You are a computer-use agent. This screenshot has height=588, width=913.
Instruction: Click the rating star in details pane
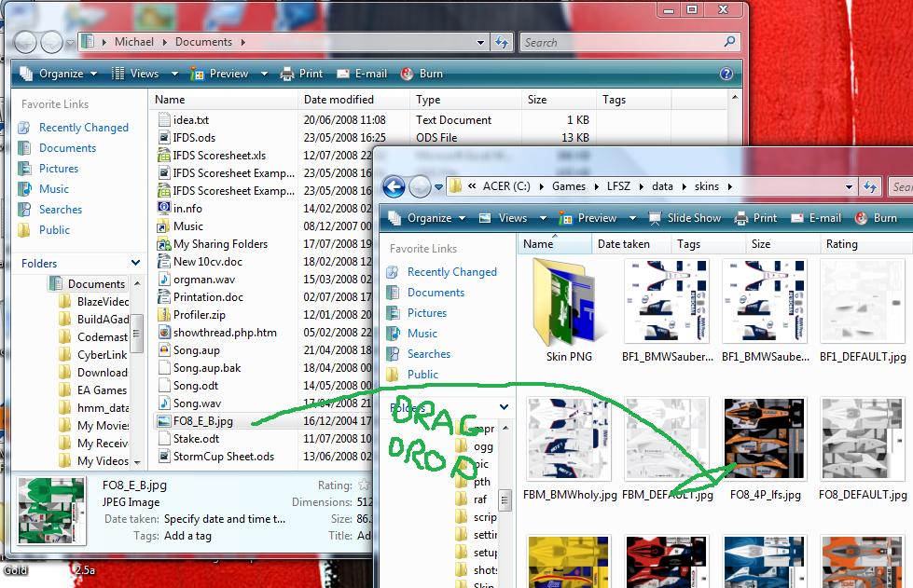364,485
